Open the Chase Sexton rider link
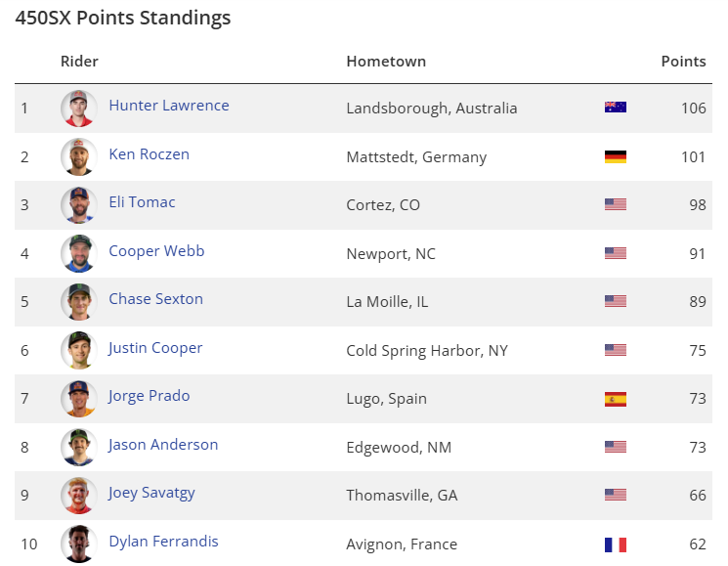The width and height of the screenshot is (728, 566). (x=155, y=299)
